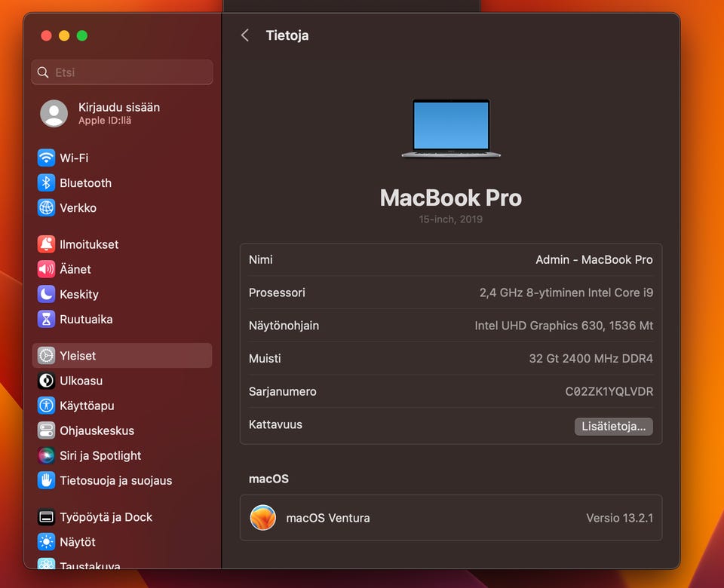
Task: Select the serial number C02ZK1YQLVDR
Action: tap(609, 391)
